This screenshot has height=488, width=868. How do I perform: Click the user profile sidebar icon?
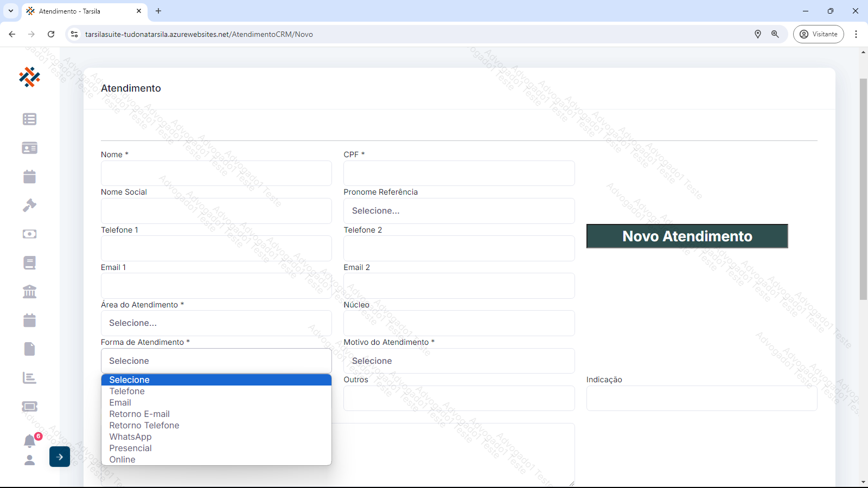click(29, 460)
